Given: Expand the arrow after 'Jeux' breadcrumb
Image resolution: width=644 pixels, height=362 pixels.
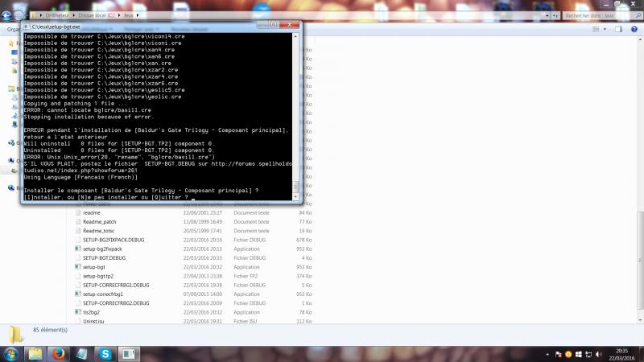Looking at the screenshot, I should point(138,15).
